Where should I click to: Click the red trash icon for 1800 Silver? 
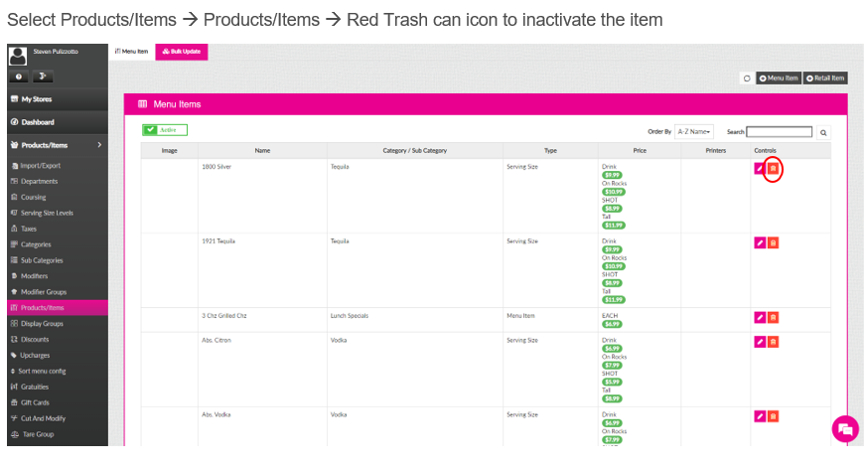pos(774,168)
